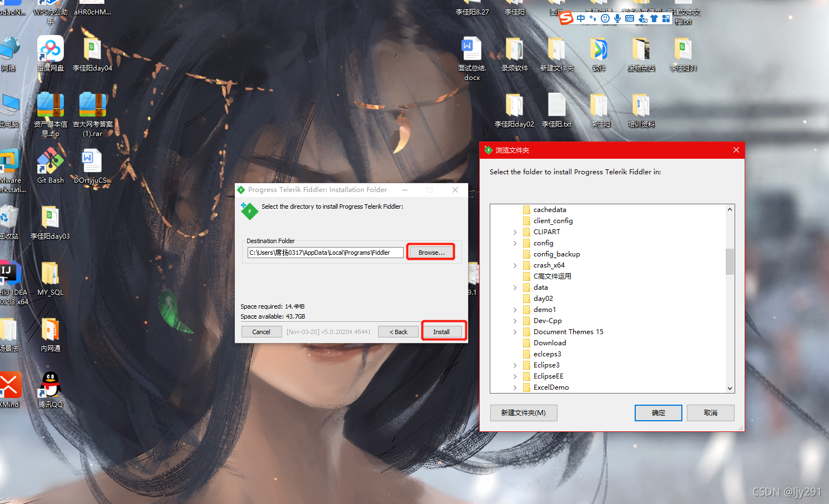Viewport: 829px width, 504px height.
Task: Select the MY_SQL folder on desktop
Action: (51, 278)
